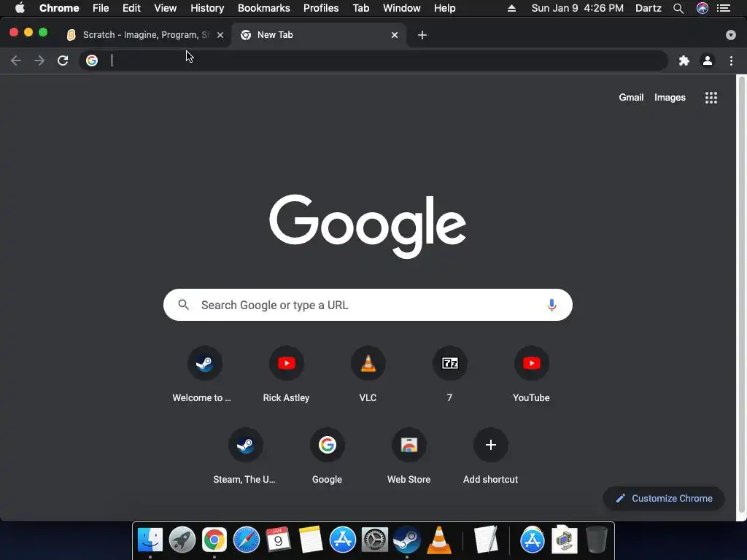Click the page vertical scrollbar

(741, 295)
